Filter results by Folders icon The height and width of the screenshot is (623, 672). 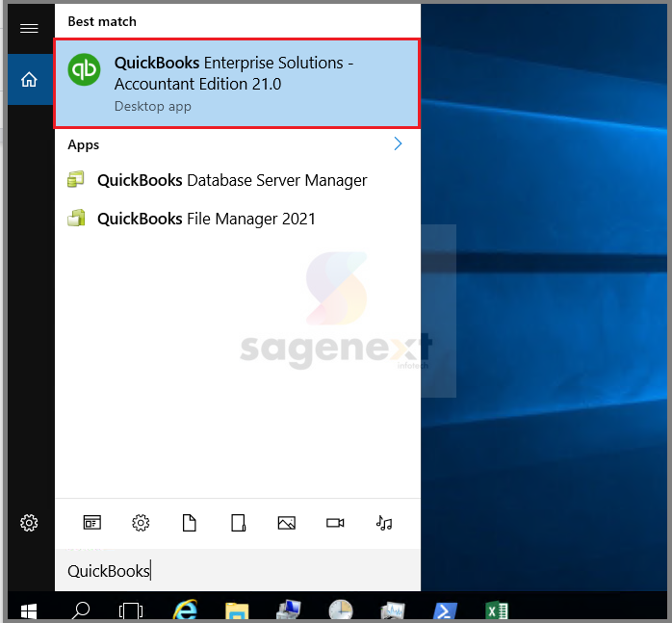(x=239, y=523)
